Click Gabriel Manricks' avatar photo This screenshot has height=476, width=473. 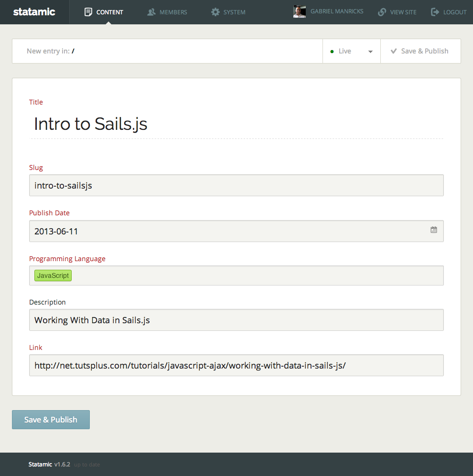pos(300,12)
